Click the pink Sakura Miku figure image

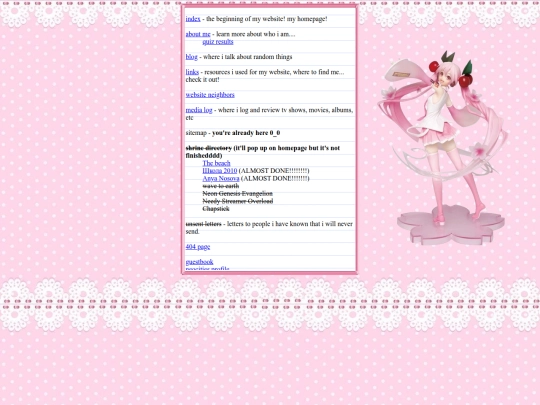point(442,148)
